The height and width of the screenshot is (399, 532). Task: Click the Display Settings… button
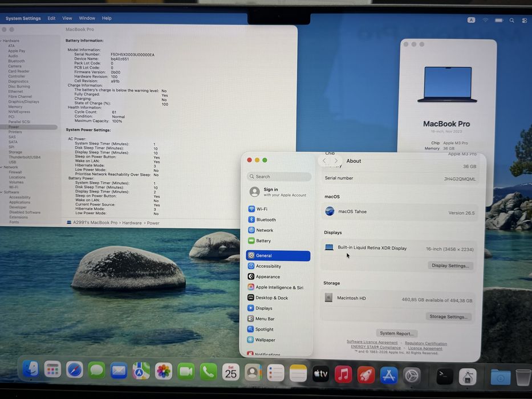450,266
